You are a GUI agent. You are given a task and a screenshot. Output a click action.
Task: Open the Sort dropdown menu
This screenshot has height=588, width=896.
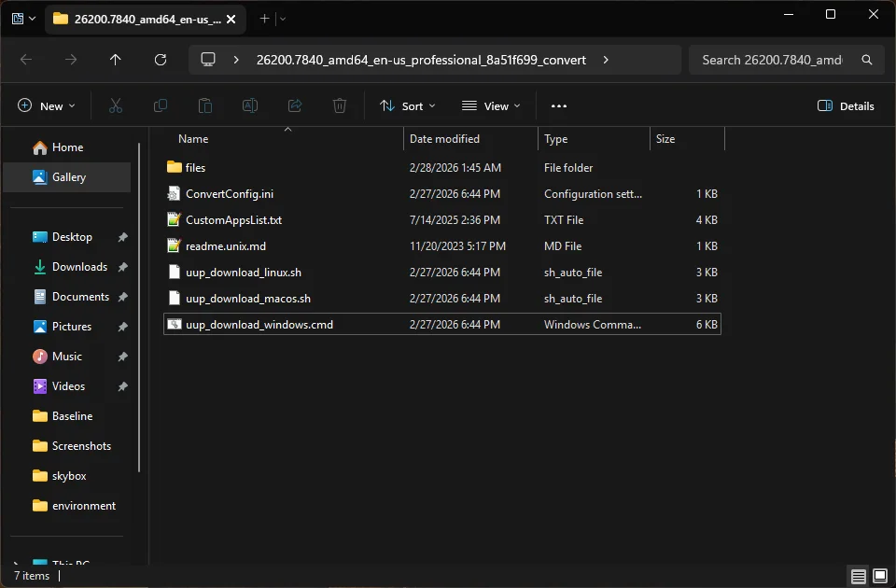pyautogui.click(x=408, y=105)
